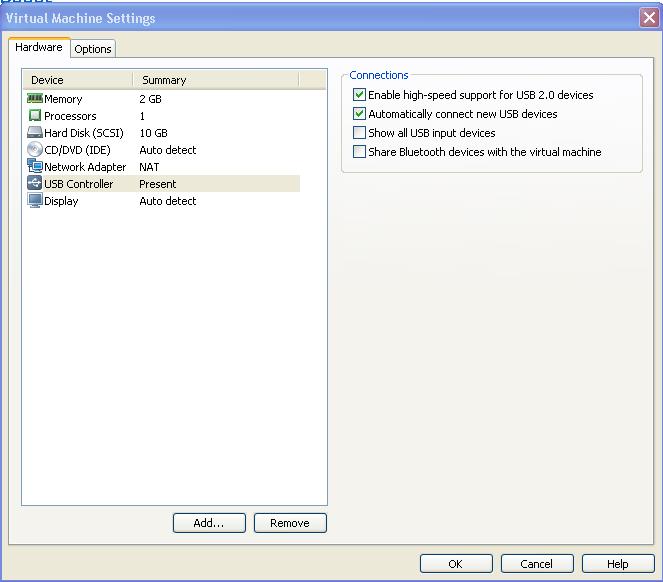Click the Present USB summary
663x582 pixels.
point(158,184)
